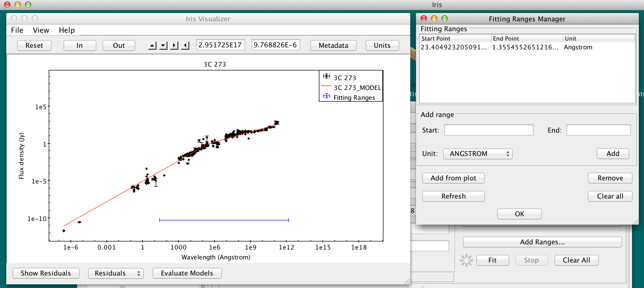Click the Stop button

tap(532, 260)
